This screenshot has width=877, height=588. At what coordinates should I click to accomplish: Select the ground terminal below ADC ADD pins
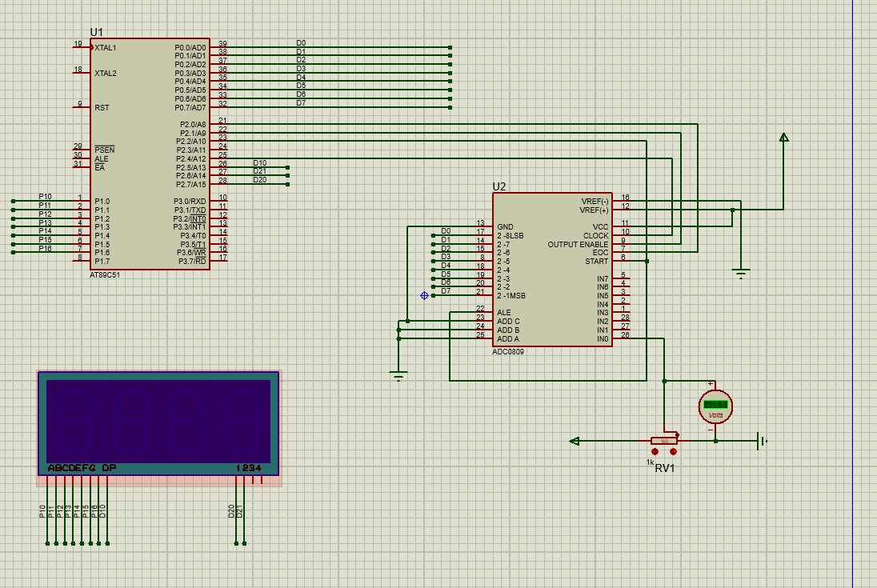(398, 376)
